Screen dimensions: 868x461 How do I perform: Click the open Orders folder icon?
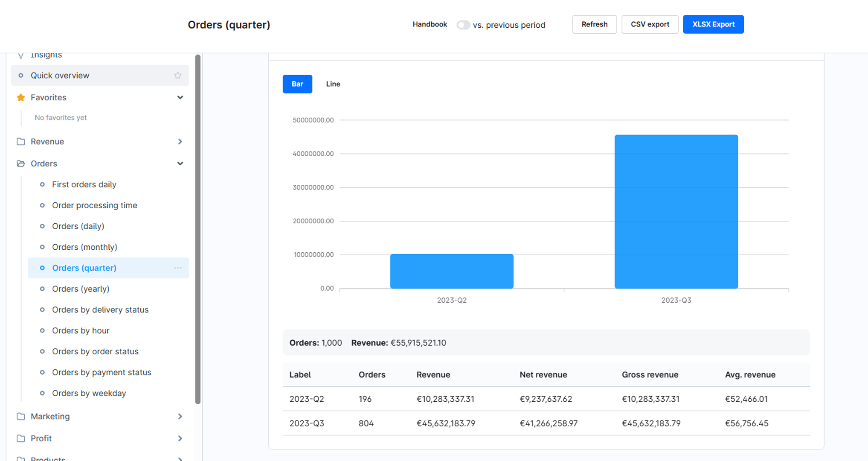(x=20, y=163)
